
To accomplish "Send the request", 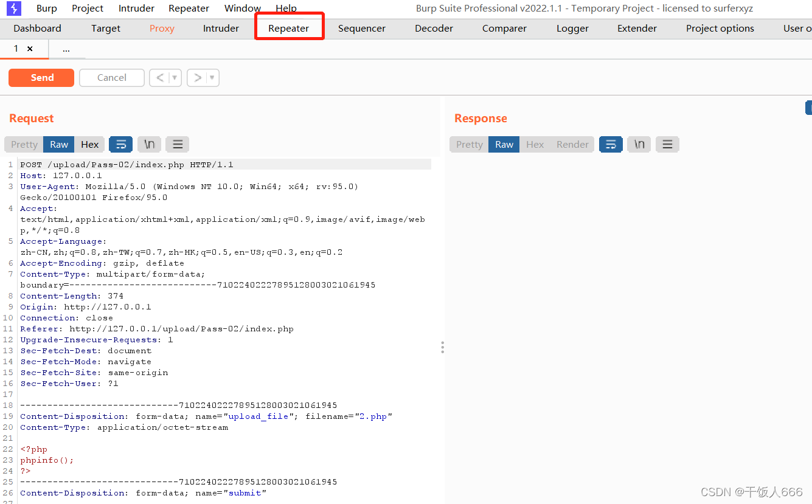I will click(x=41, y=78).
